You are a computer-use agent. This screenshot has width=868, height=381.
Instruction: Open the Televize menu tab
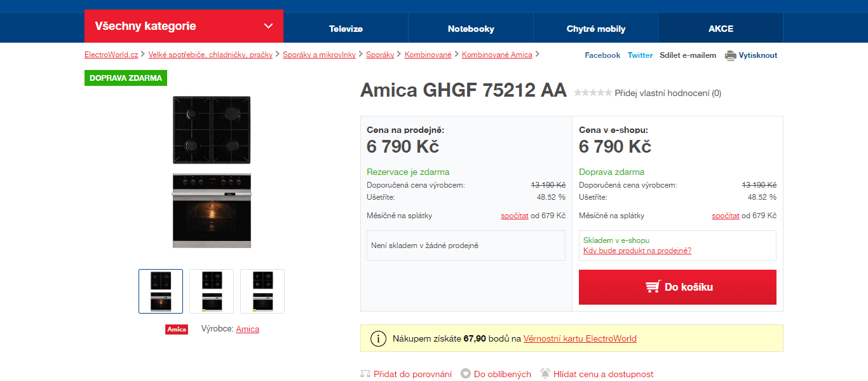coord(346,29)
